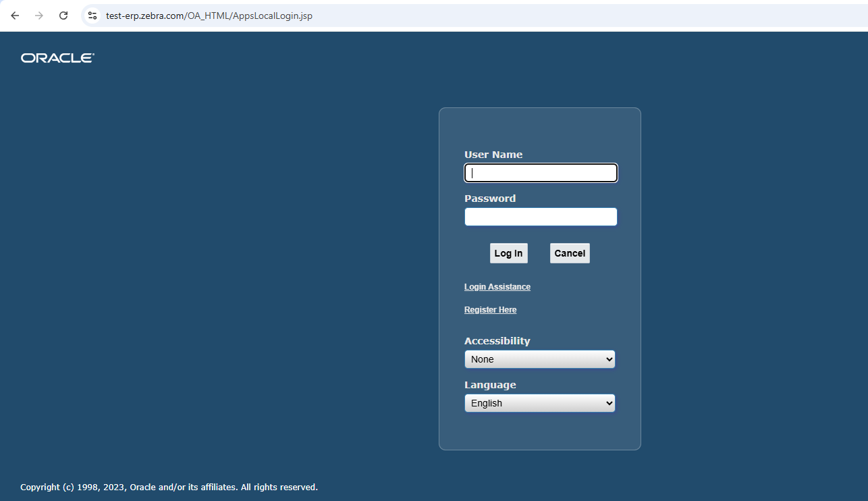
Task: Click the address bar URL text
Action: pos(209,16)
